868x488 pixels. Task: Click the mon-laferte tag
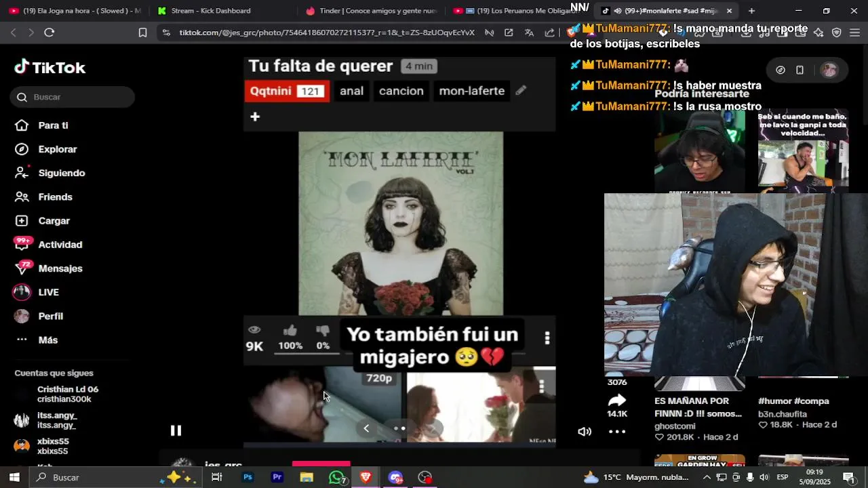471,91
